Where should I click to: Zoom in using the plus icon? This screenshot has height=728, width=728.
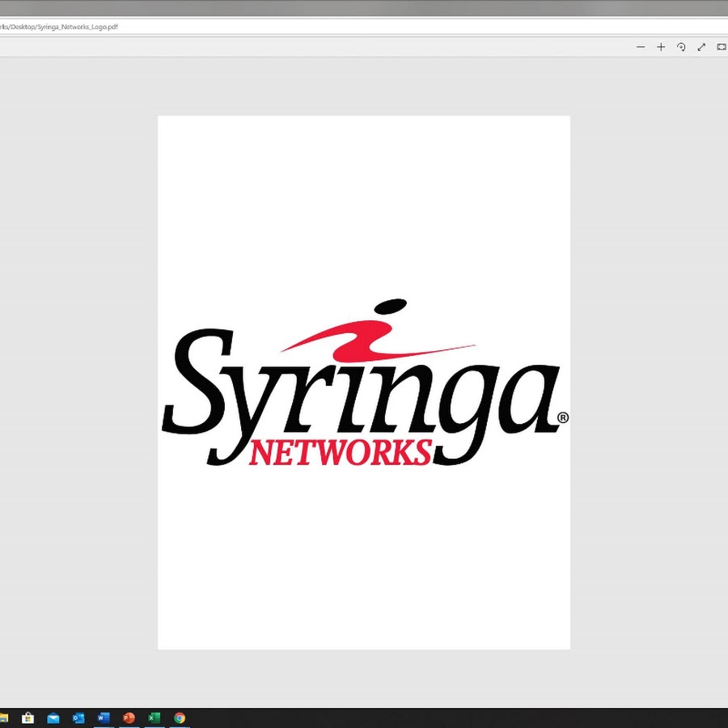[x=661, y=47]
